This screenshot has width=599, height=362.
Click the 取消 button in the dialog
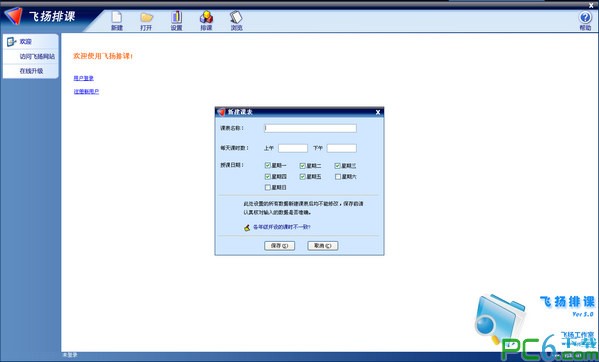tap(323, 246)
